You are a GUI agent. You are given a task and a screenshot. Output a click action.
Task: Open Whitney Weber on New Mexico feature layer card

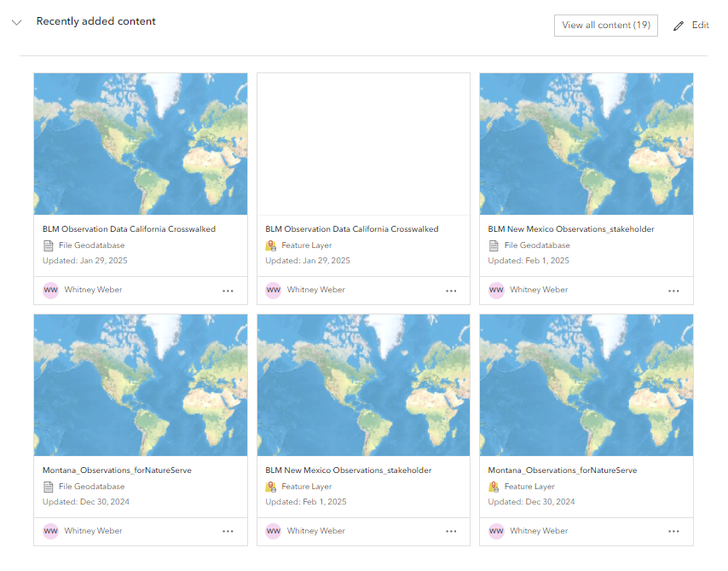315,531
